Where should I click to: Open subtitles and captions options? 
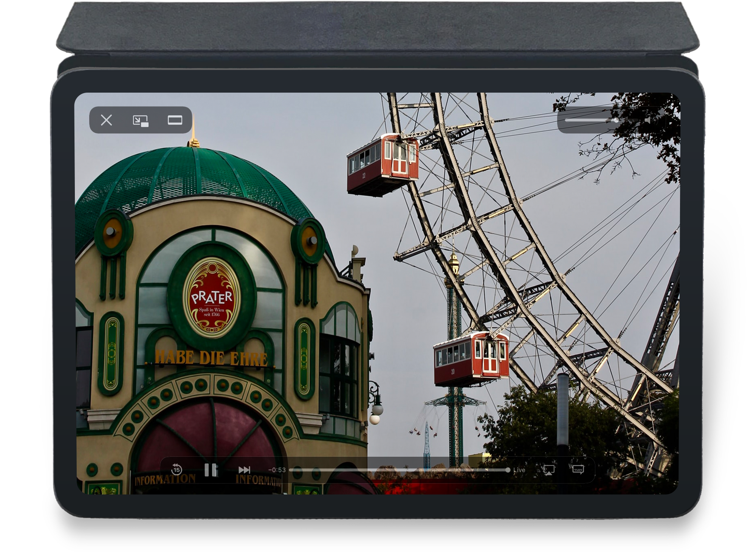[578, 470]
